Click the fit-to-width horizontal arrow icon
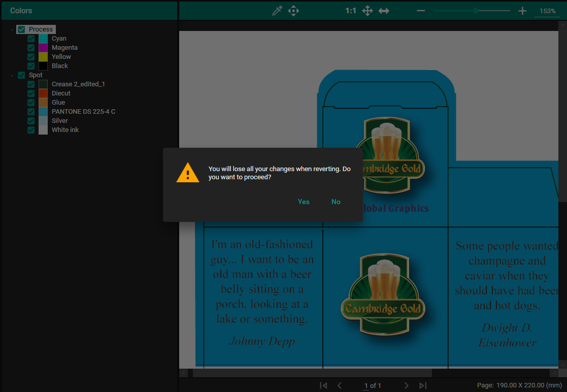Screen dimensions: 567x392 (x=384, y=11)
